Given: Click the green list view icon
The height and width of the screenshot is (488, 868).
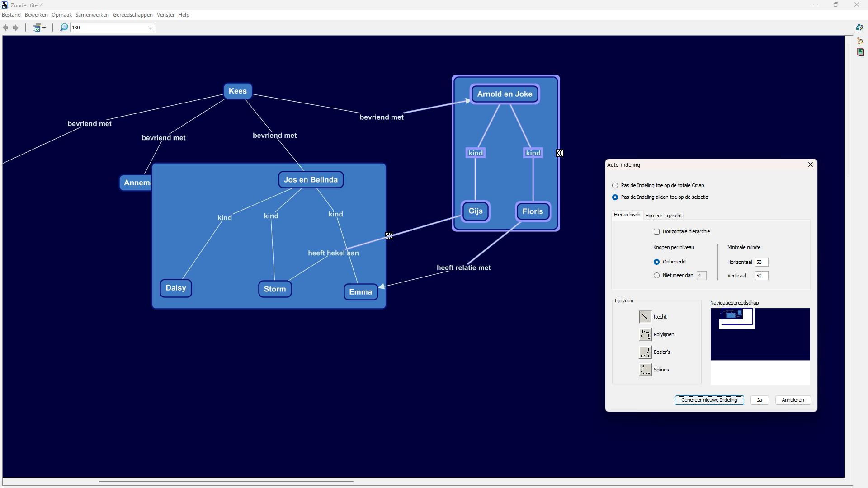Looking at the screenshot, I should pos(860,52).
